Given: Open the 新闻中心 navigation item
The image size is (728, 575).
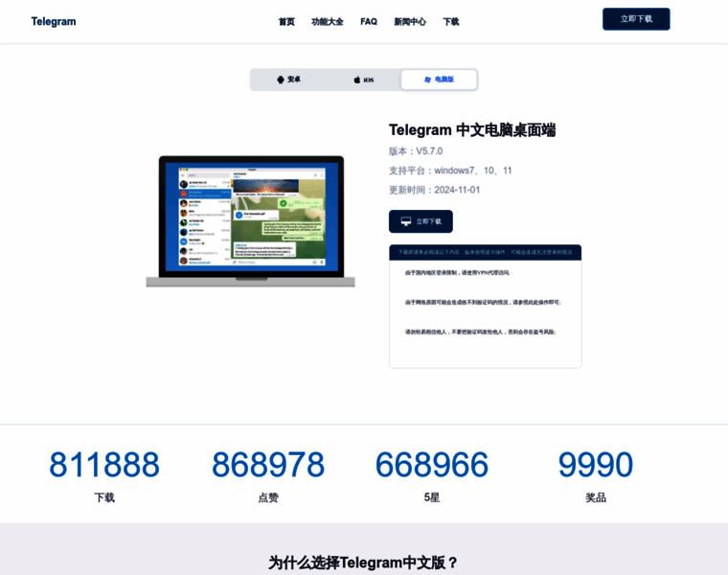Looking at the screenshot, I should click(x=410, y=22).
